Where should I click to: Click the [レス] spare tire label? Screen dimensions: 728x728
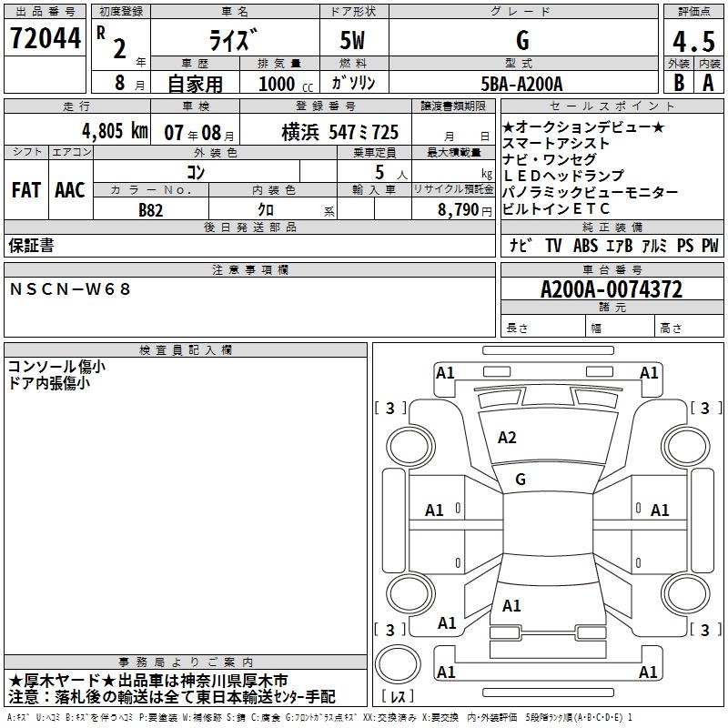(398, 696)
